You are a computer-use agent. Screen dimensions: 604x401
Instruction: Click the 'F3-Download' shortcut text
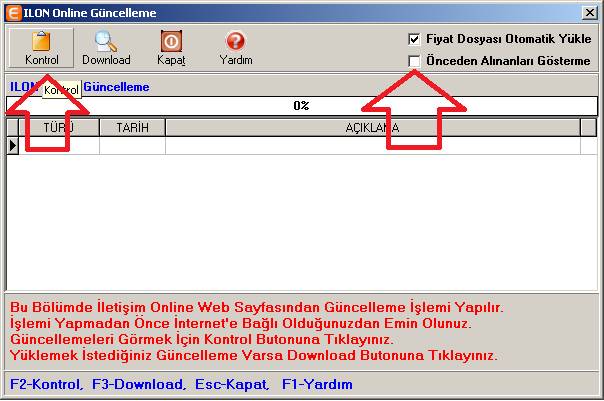pyautogui.click(x=139, y=384)
